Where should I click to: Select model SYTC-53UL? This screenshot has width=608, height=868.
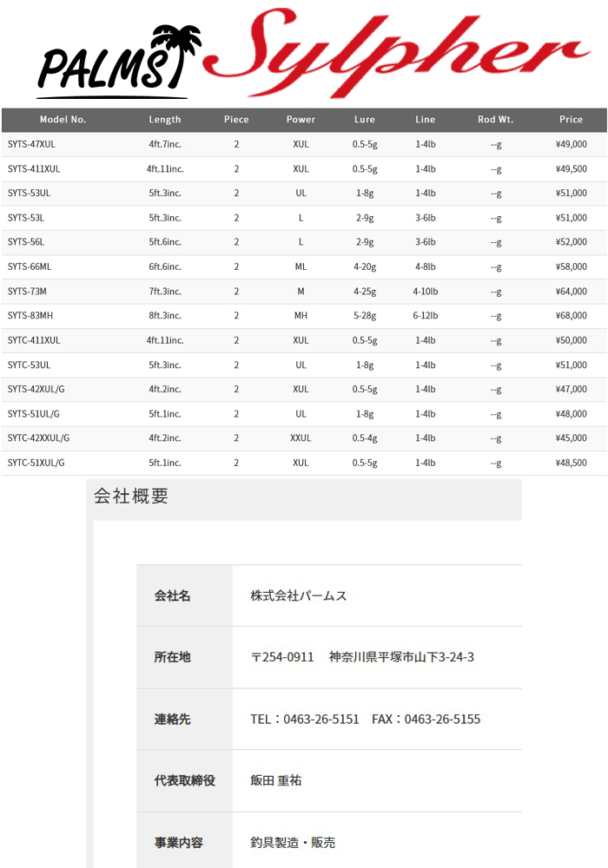29,365
